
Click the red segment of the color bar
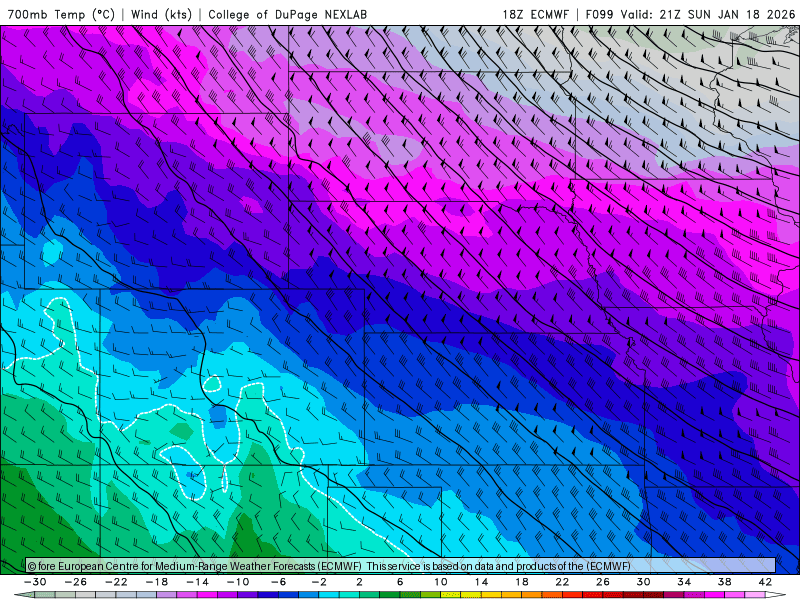click(572, 595)
